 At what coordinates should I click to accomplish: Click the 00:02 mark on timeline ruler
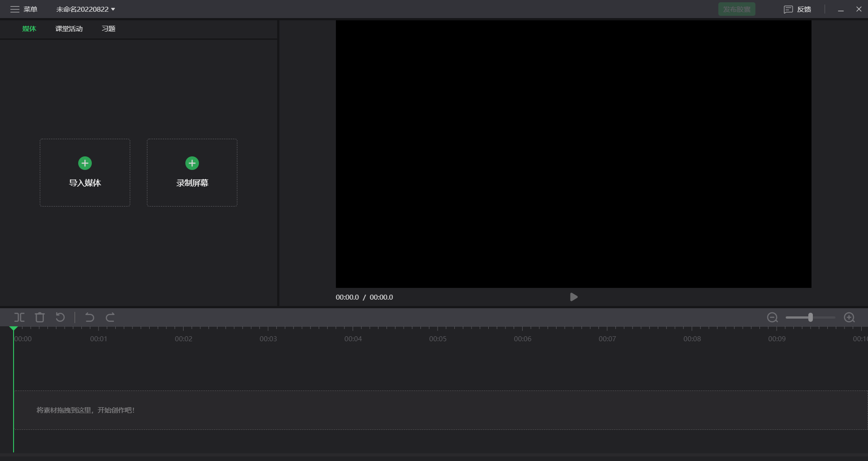coord(184,339)
